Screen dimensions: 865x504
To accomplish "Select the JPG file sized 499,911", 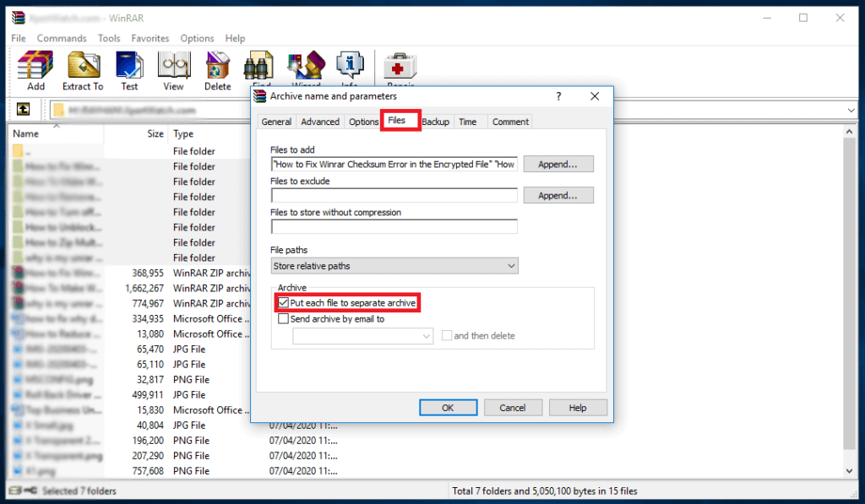I will click(x=130, y=395).
